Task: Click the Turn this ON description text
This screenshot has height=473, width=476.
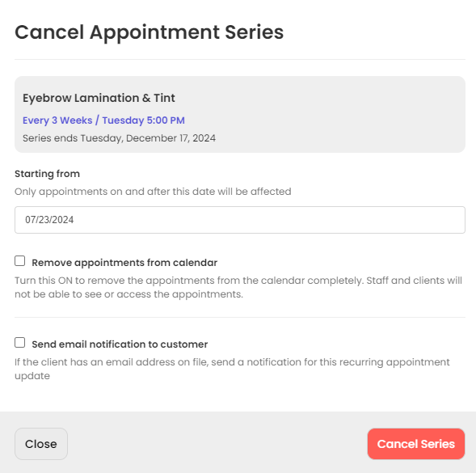Action: point(238,287)
